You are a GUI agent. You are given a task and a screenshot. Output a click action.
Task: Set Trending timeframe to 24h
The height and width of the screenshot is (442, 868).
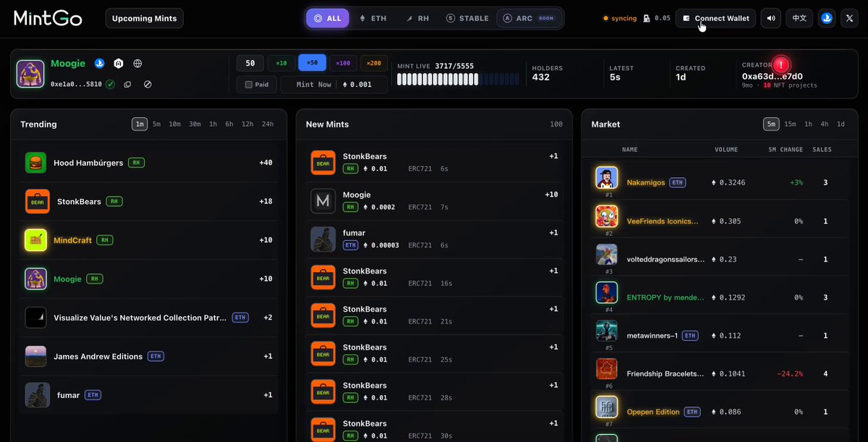point(268,124)
